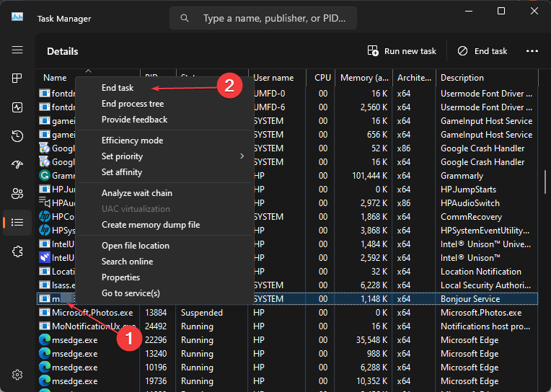Click the vertical scrollbar thumb
The height and width of the screenshot is (392, 551).
click(x=545, y=182)
